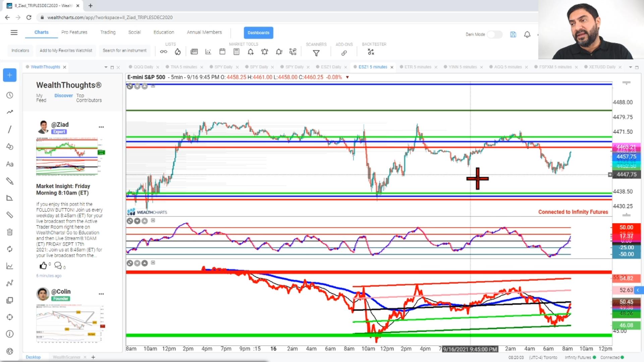The height and width of the screenshot is (362, 644).
Task: Select the pencil drawing tool in sidebar
Action: point(10,181)
